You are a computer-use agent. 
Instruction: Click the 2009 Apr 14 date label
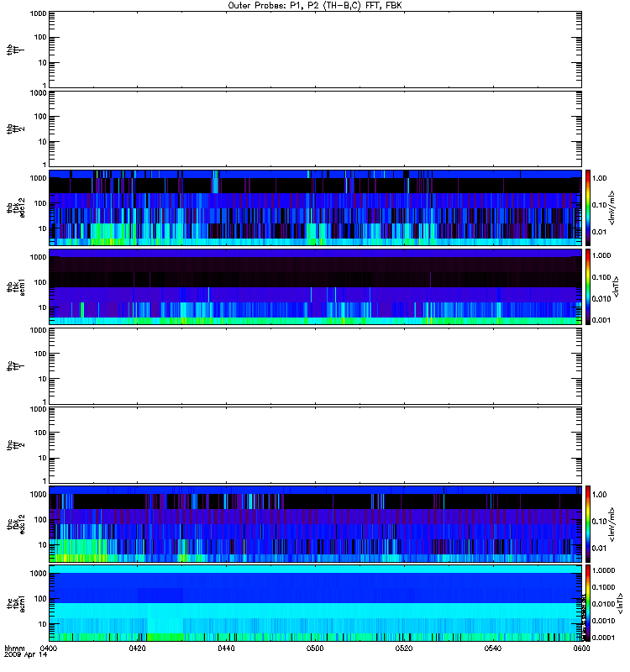[26, 654]
